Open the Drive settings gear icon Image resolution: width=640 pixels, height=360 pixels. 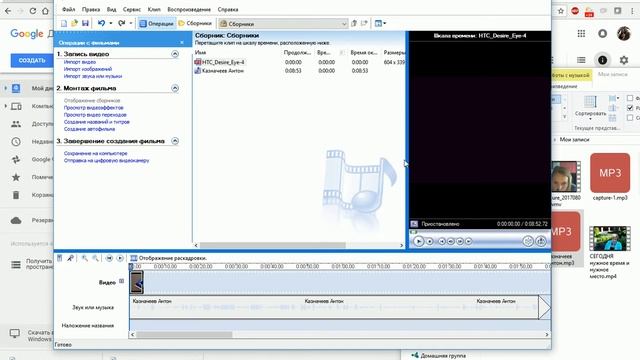pyautogui.click(x=624, y=60)
